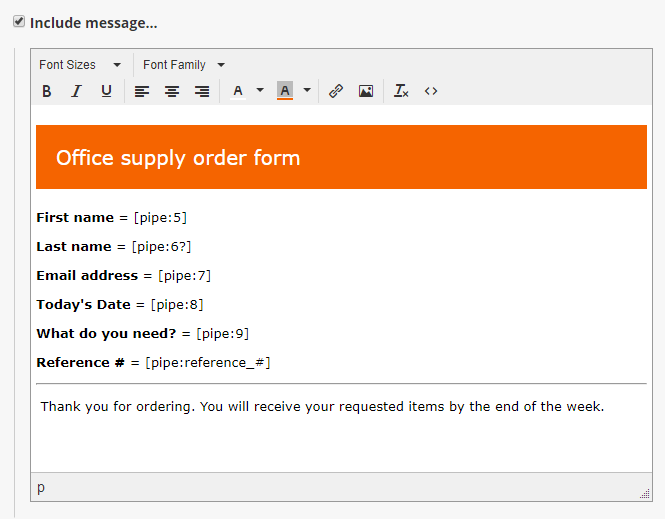The height and width of the screenshot is (519, 665).
Task: Uncheck the Include message checkbox
Action: coord(19,21)
